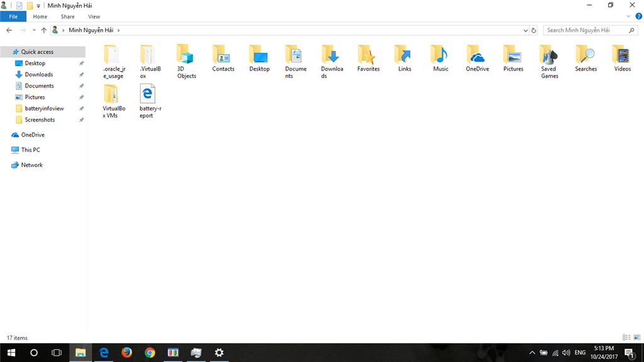Click New Folder quick access toolbar icon
The height and width of the screenshot is (362, 644).
coord(30,6)
